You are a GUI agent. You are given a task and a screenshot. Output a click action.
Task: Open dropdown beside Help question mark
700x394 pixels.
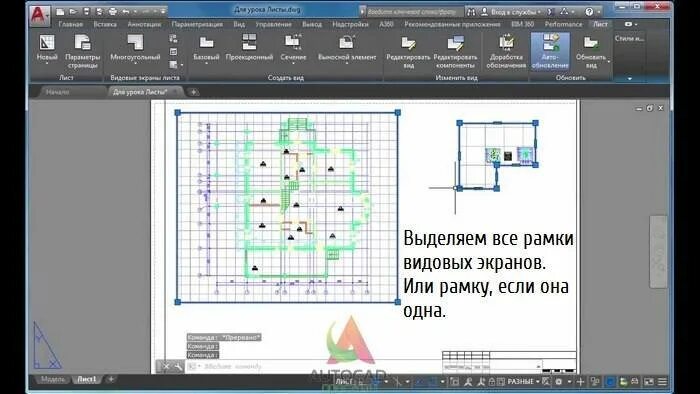pyautogui.click(x=599, y=12)
